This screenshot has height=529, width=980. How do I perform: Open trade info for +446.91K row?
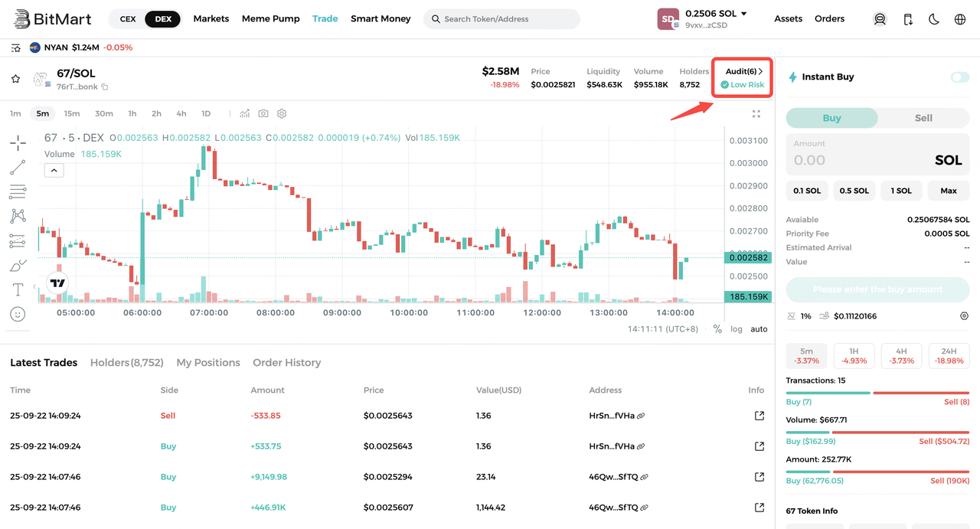[759, 508]
